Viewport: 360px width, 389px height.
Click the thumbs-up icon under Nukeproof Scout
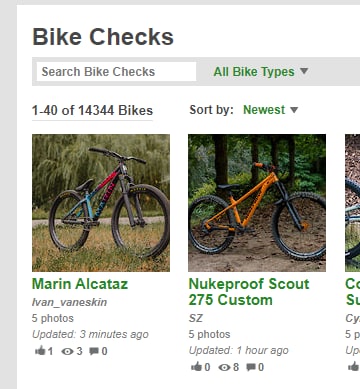point(196,367)
